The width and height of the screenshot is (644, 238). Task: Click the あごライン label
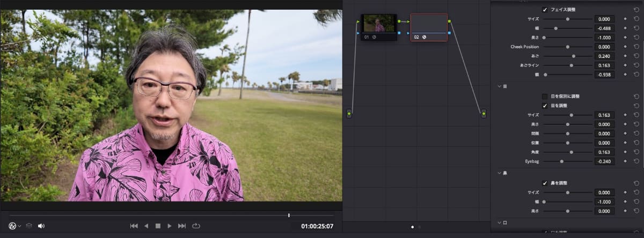click(x=529, y=65)
